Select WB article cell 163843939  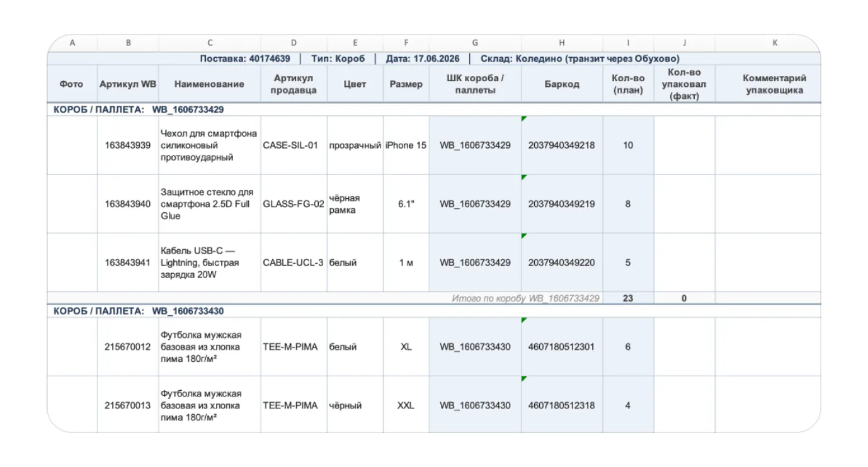128,145
